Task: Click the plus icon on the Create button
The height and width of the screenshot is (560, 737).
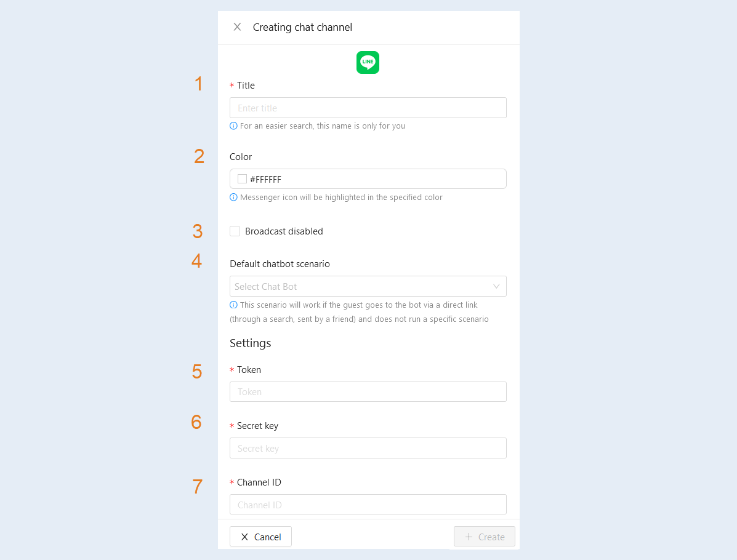Action: pyautogui.click(x=469, y=537)
